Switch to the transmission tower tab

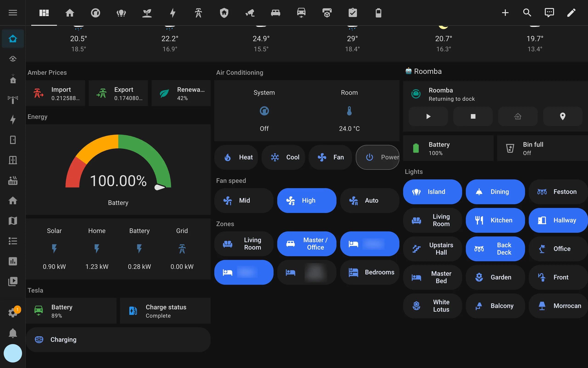[x=198, y=13]
